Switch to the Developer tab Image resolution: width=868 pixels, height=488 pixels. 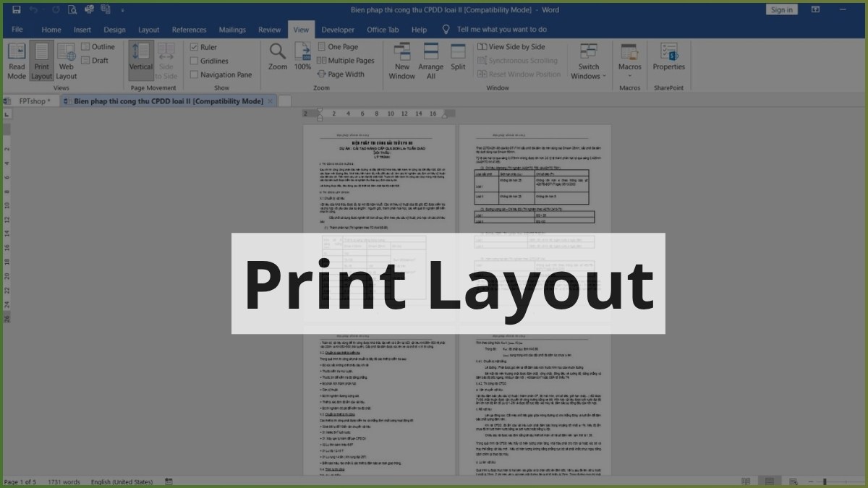click(x=339, y=30)
